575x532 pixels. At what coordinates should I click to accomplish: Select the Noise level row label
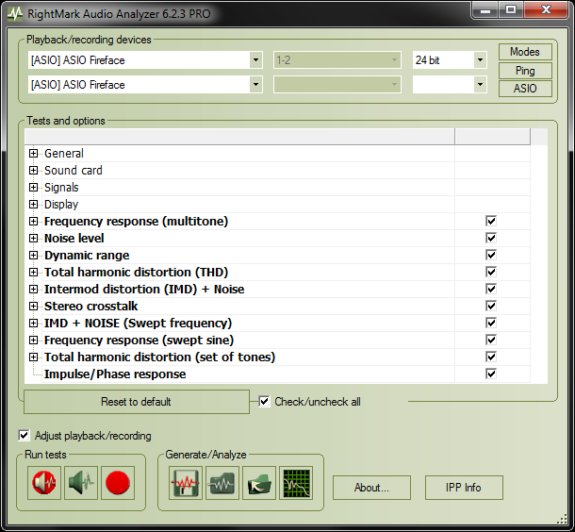pyautogui.click(x=74, y=238)
